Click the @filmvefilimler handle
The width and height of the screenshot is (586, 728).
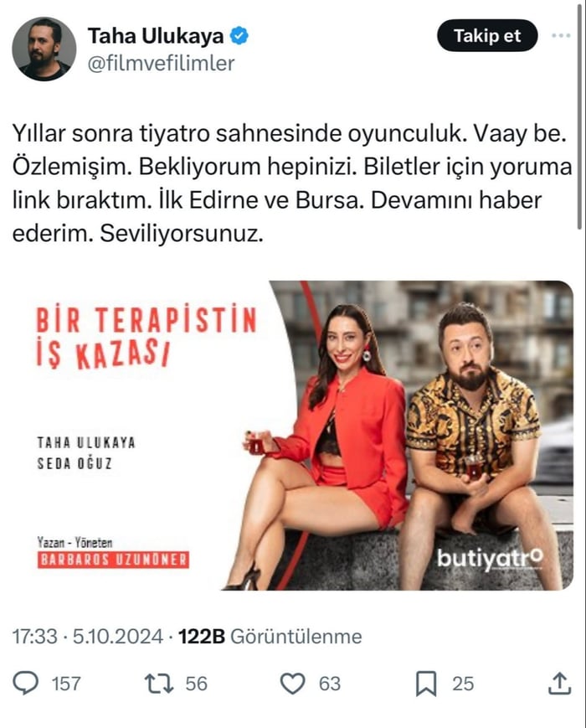(161, 63)
